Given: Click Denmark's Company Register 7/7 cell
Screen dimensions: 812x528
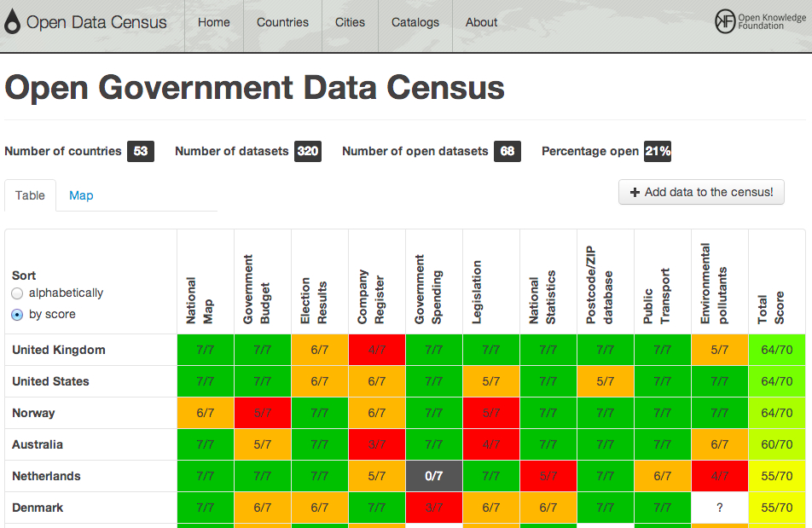Looking at the screenshot, I should [377, 508].
